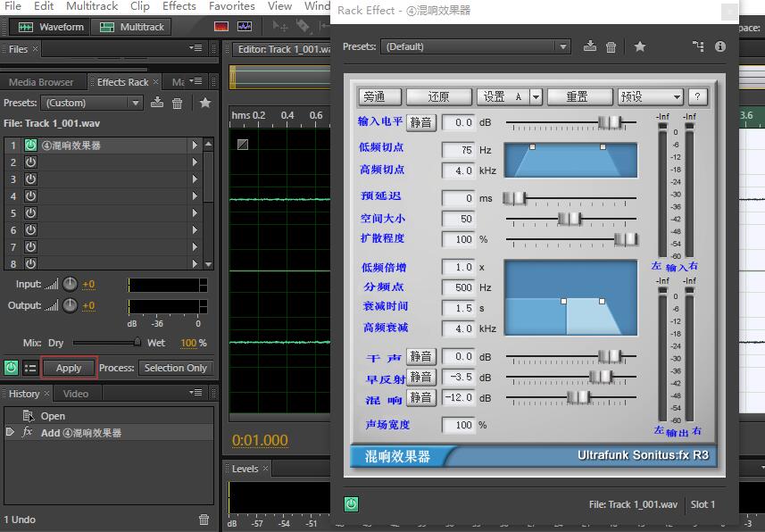Viewport: 765px width, 532px height.
Task: Switch to the Video tab
Action: click(x=76, y=394)
